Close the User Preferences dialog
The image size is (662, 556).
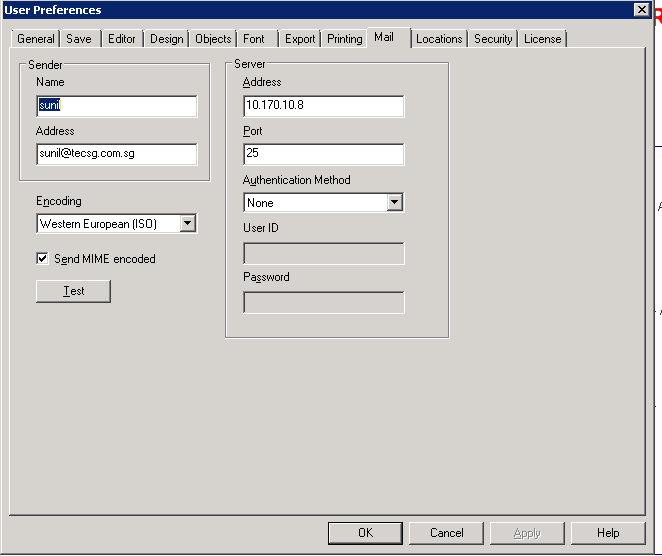pyautogui.click(x=642, y=10)
